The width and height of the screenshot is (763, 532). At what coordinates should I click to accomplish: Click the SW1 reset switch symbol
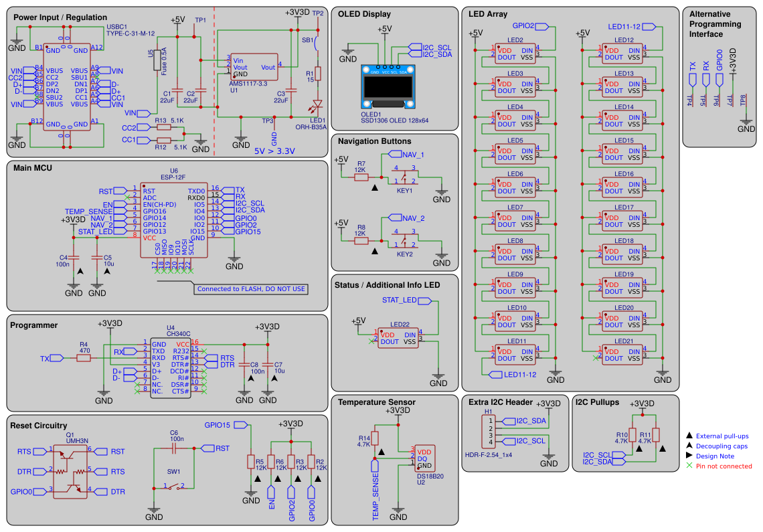pyautogui.click(x=174, y=486)
